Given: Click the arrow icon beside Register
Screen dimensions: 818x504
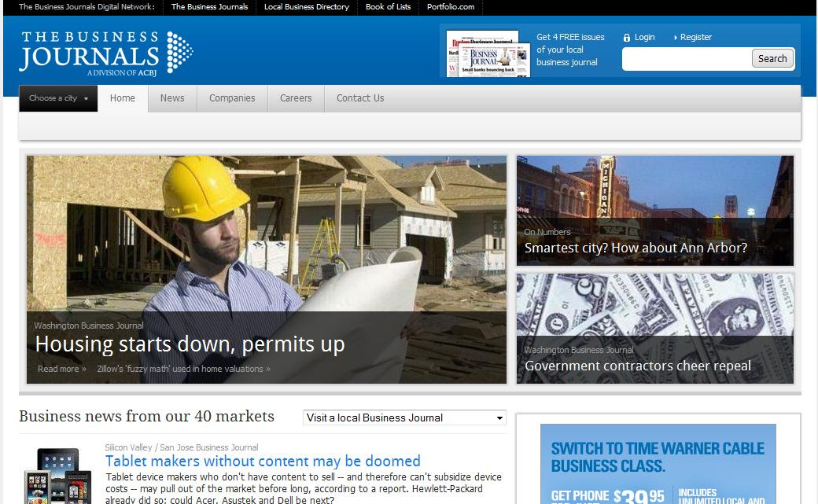Looking at the screenshot, I should point(676,38).
